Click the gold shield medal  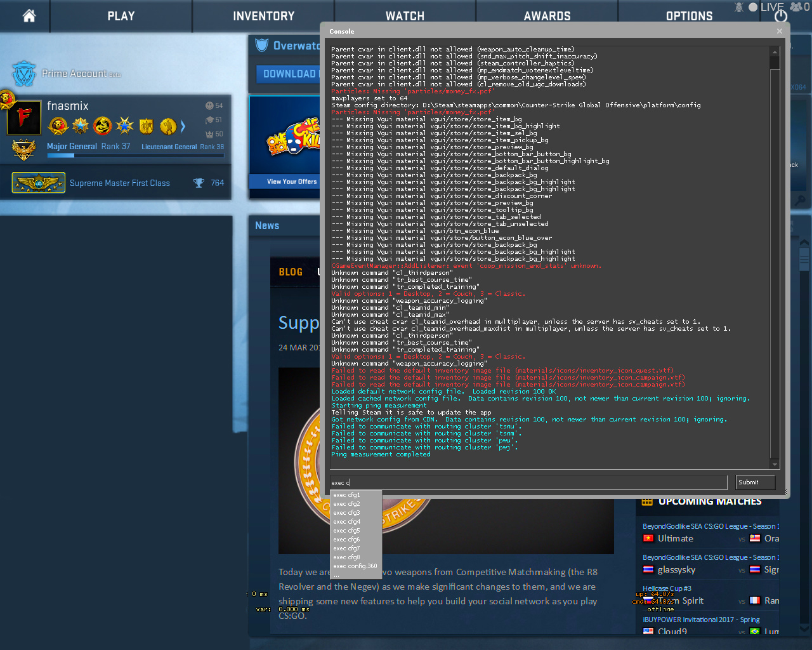(x=146, y=126)
